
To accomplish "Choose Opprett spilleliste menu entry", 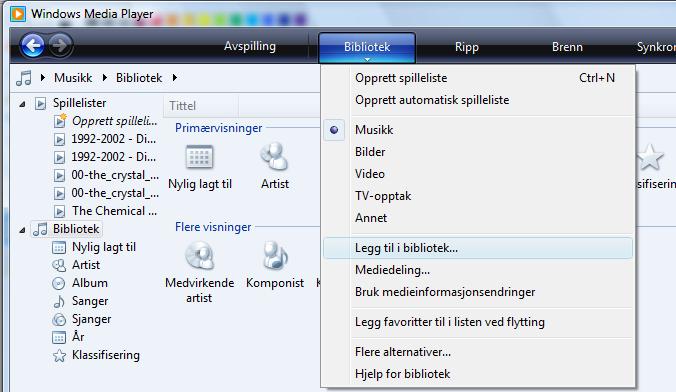I will tap(478, 78).
